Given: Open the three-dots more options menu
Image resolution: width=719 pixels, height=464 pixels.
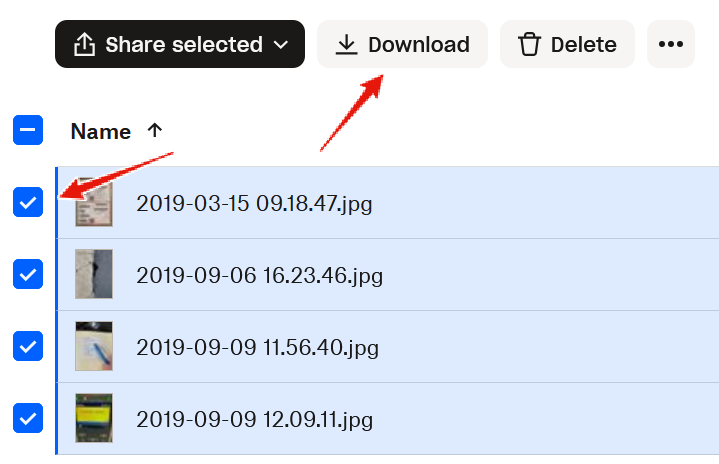Looking at the screenshot, I should pos(670,45).
